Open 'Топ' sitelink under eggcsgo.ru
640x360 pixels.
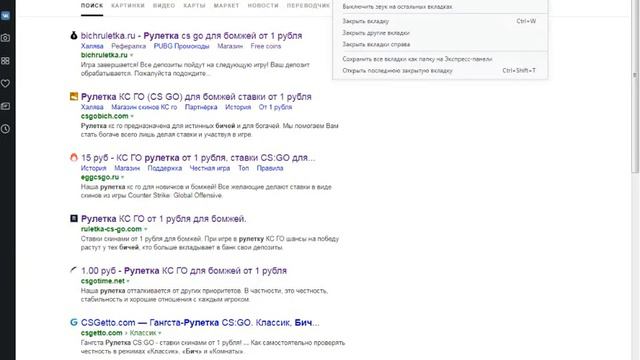pyautogui.click(x=243, y=168)
